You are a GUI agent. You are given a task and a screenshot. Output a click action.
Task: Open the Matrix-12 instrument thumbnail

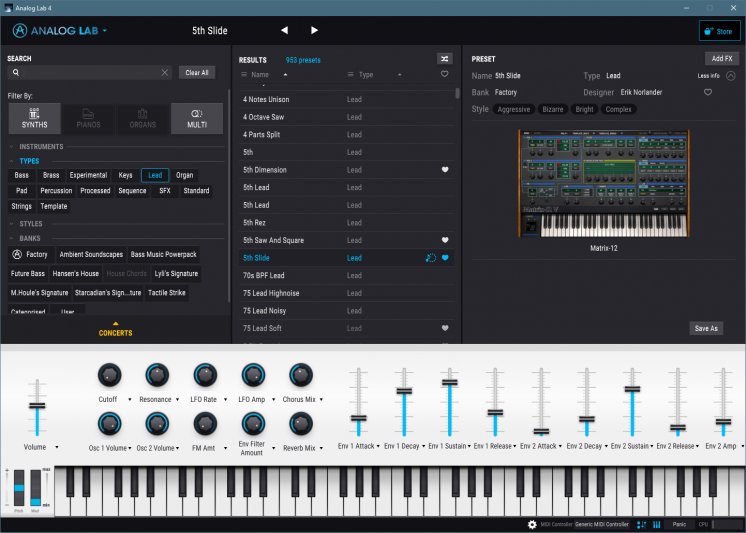point(603,184)
